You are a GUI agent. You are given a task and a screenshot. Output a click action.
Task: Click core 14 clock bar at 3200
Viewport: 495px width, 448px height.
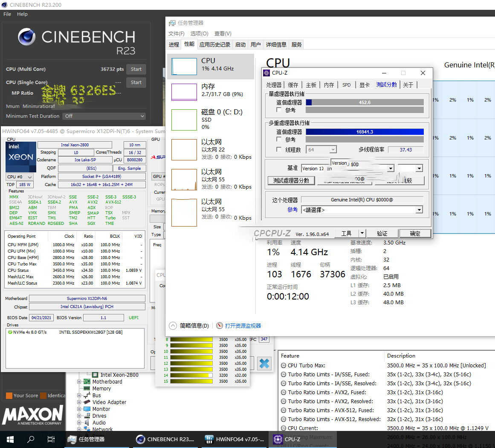coord(191,375)
